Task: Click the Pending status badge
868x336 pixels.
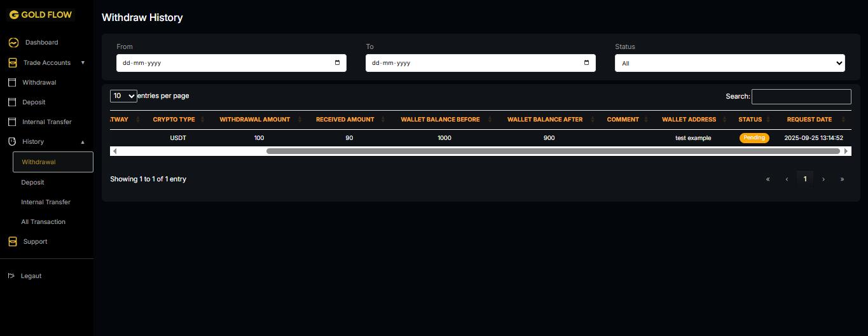Action: click(754, 137)
